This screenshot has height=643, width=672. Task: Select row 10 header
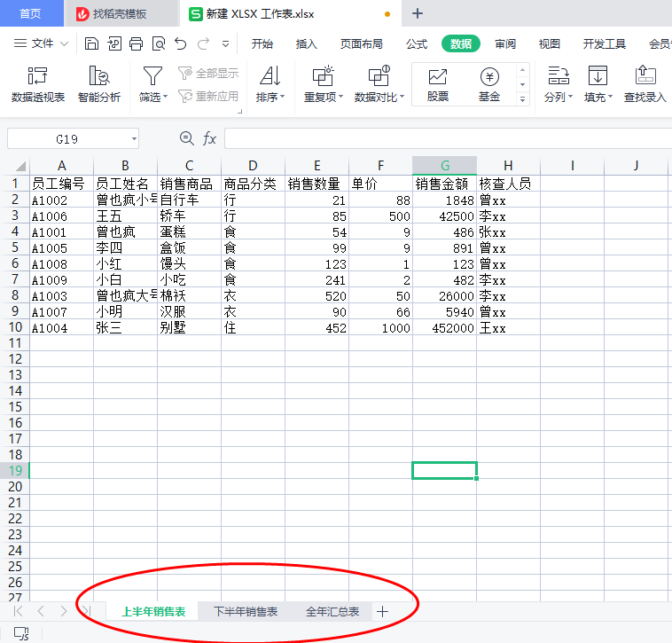(x=14, y=327)
